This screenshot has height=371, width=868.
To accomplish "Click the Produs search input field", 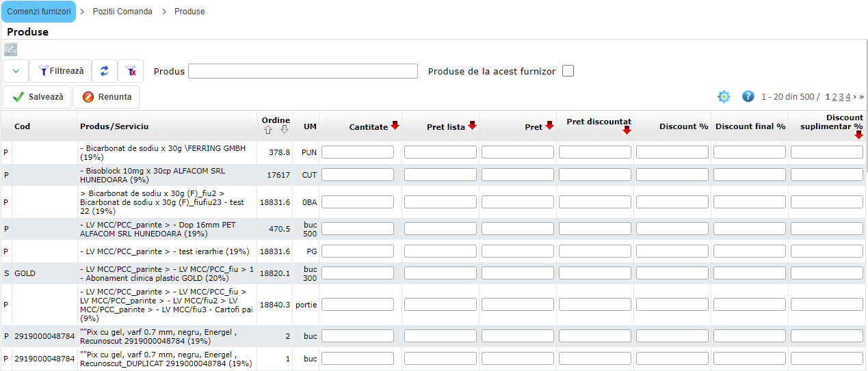I will (302, 71).
